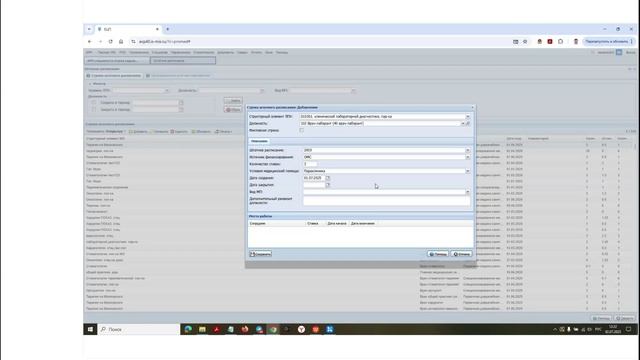Open the Структурный элемент ЛПУ dropdown
Screen dimensions: 640x360
click(x=468, y=117)
